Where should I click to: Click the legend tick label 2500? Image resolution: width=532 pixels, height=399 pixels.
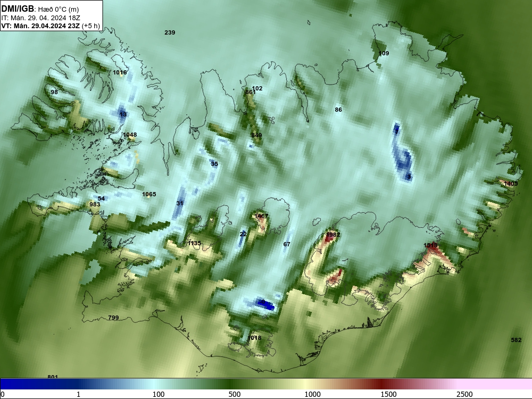[x=464, y=394]
